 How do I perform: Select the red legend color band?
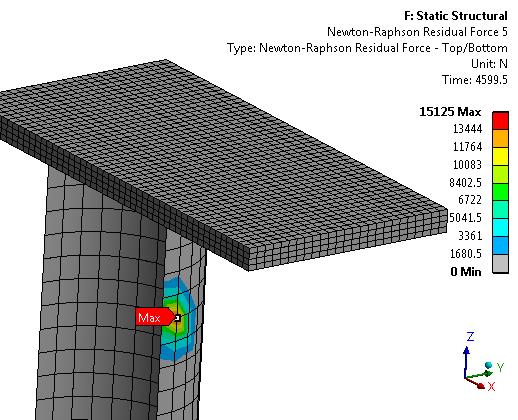(x=500, y=121)
